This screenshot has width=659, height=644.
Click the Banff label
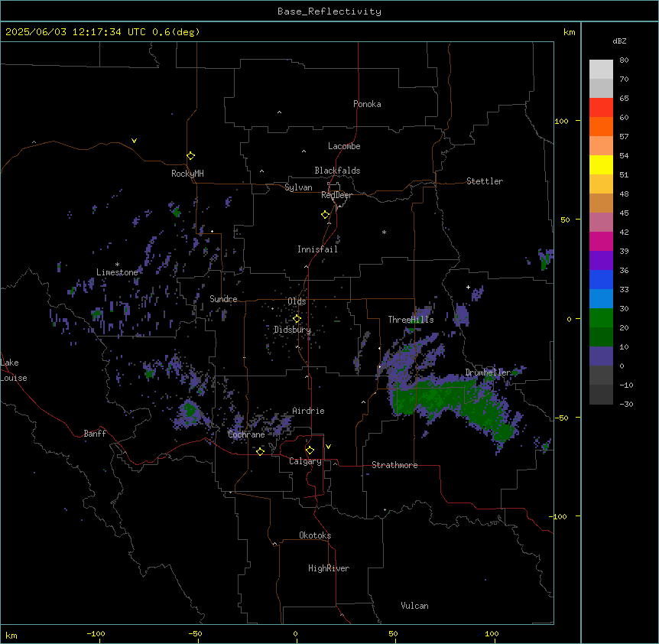pos(95,434)
